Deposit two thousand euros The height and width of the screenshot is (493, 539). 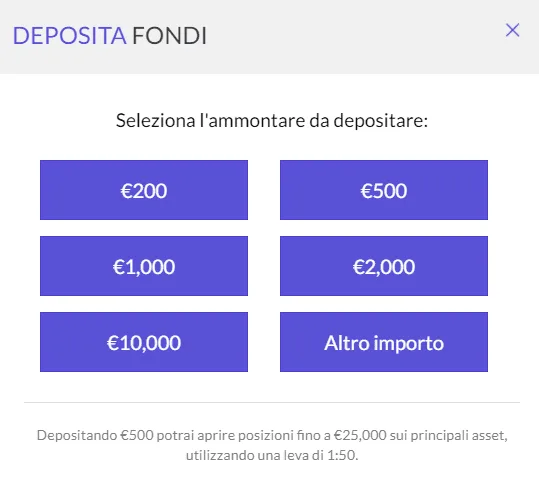[x=384, y=266]
